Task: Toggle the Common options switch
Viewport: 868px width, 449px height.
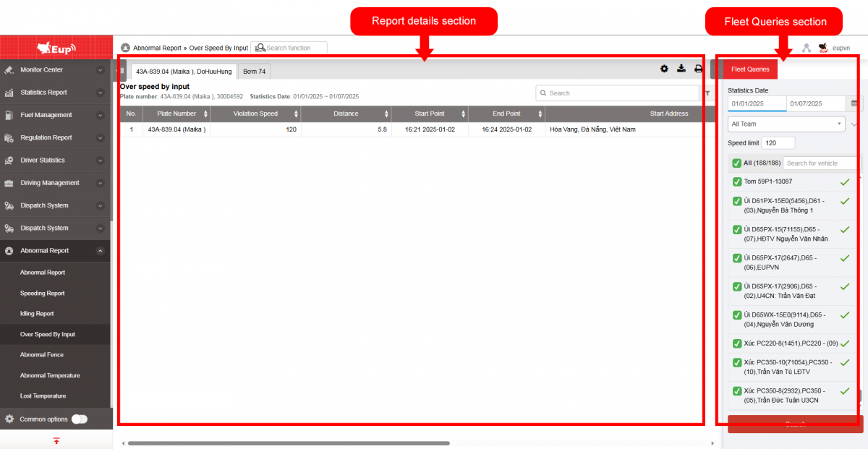Action: tap(79, 419)
